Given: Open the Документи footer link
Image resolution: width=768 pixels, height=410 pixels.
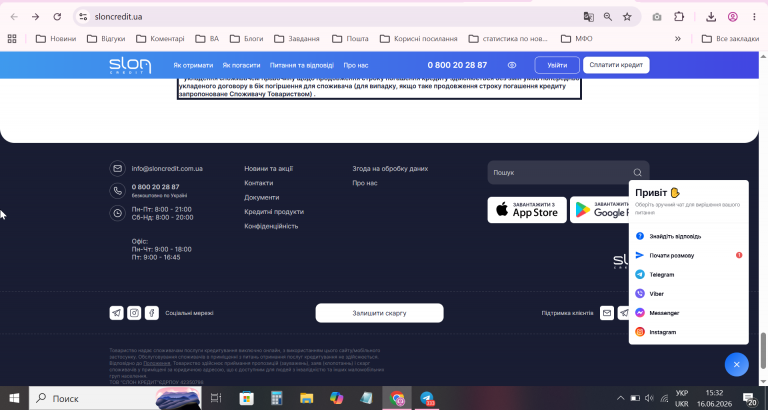Looking at the screenshot, I should pyautogui.click(x=262, y=197).
